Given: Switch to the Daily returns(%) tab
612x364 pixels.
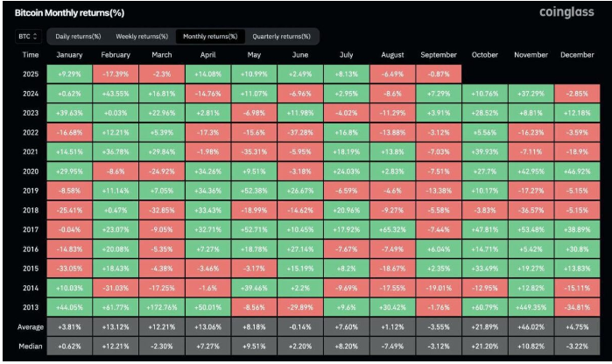Looking at the screenshot, I should [78, 37].
